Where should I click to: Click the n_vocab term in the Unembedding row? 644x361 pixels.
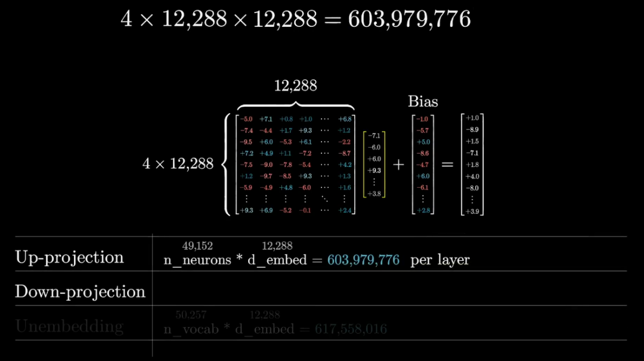[191, 329]
